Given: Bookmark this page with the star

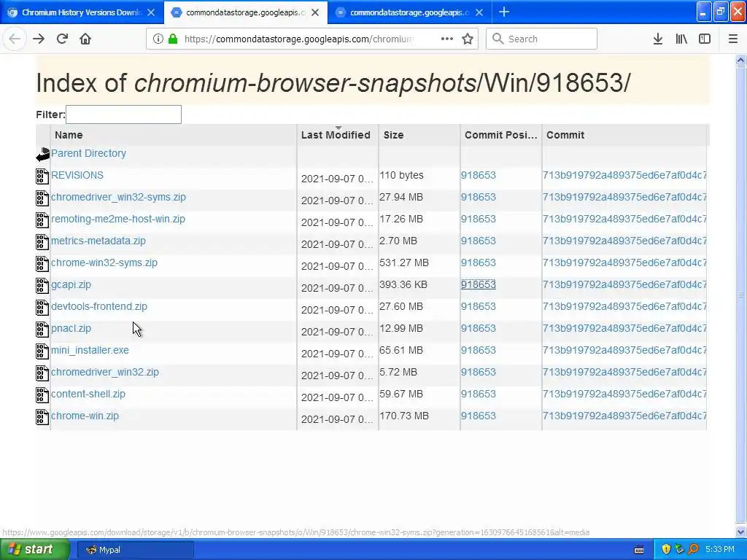Looking at the screenshot, I should click(x=468, y=39).
